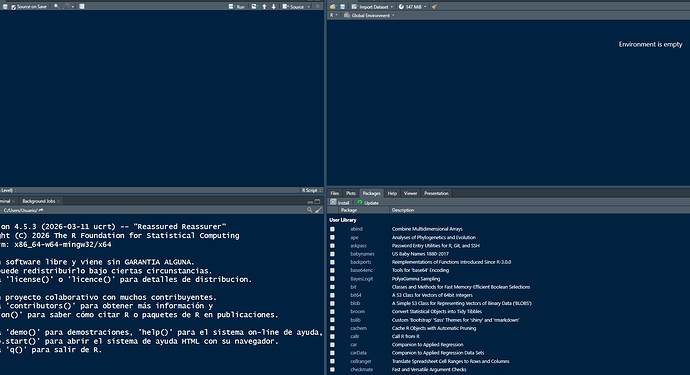Open the Import Dataset dropdown
Image resolution: width=690 pixels, height=375 pixels.
click(372, 7)
